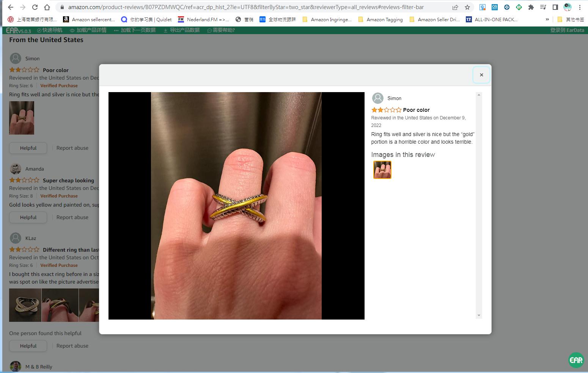This screenshot has height=373, width=588.
Task: Click Report abuse under Amanda's review
Action: pyautogui.click(x=72, y=217)
